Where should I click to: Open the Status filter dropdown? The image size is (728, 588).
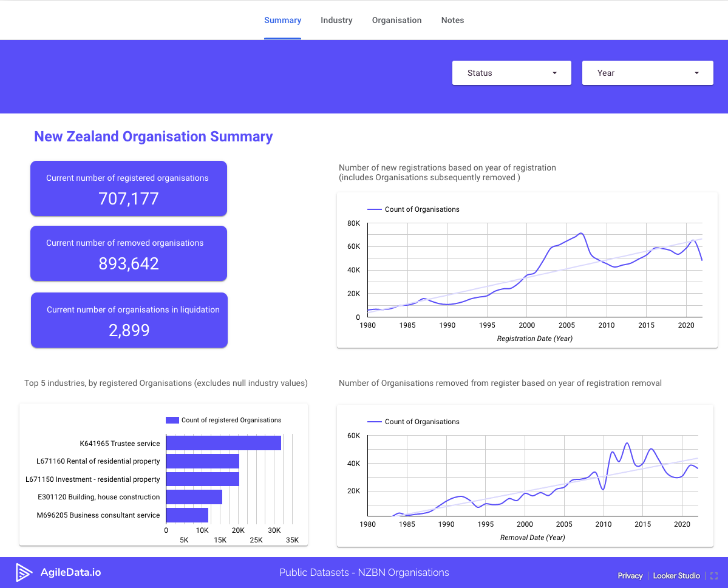[x=511, y=72]
